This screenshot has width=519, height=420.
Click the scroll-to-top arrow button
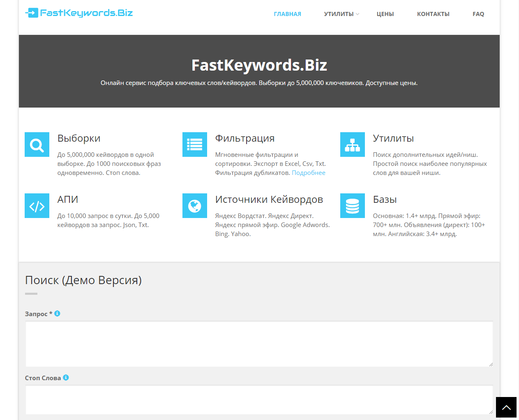pos(506,407)
